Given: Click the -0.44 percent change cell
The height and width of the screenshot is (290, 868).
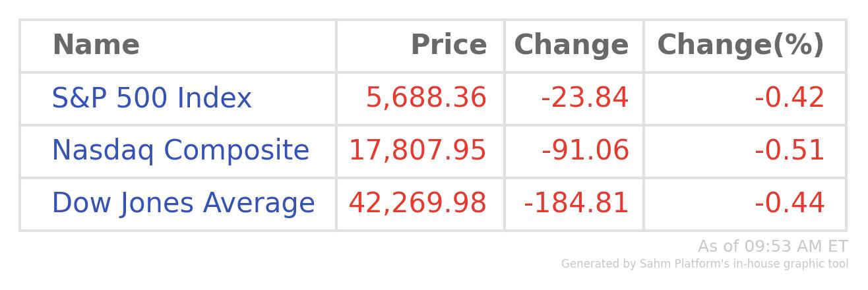Looking at the screenshot, I should coord(790,204).
